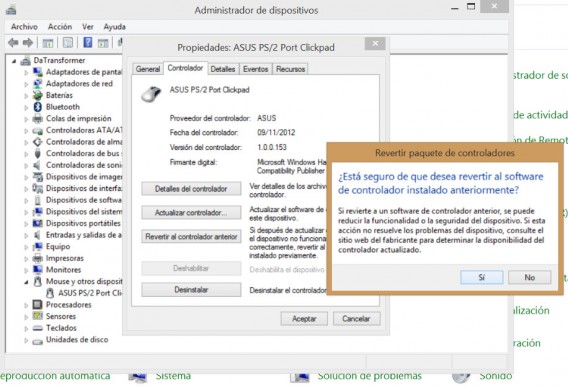Close the Propiedades ASUS Clickpad dialog

pos(375,44)
